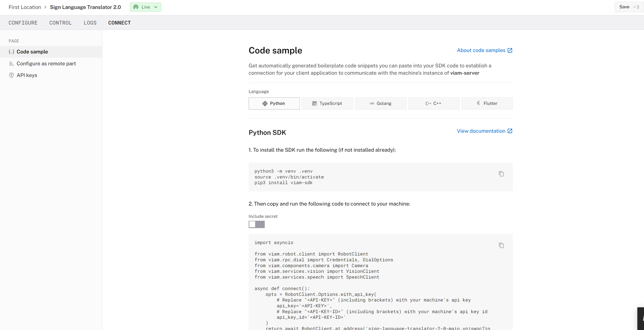Click the Live status signal icon
Screen dimensions: 644x330
pos(136,7)
